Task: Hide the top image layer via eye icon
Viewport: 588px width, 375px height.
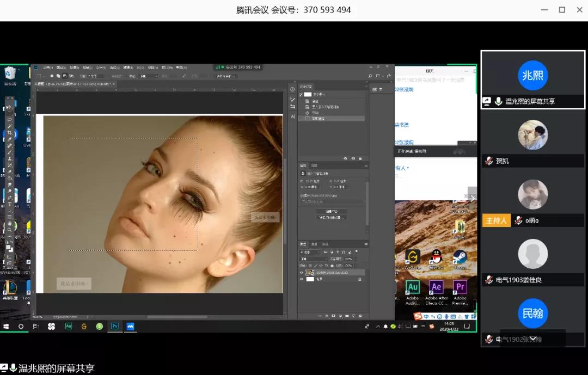Action: 302,272
